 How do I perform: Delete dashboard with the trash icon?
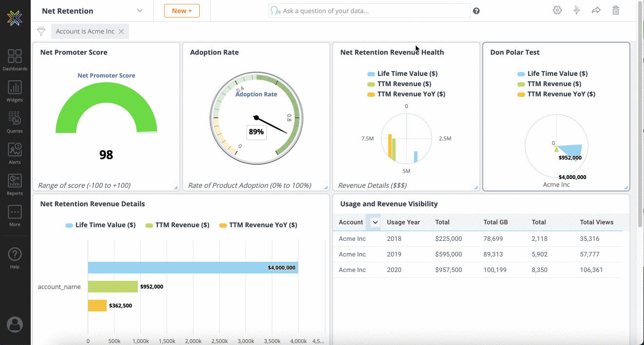click(616, 10)
